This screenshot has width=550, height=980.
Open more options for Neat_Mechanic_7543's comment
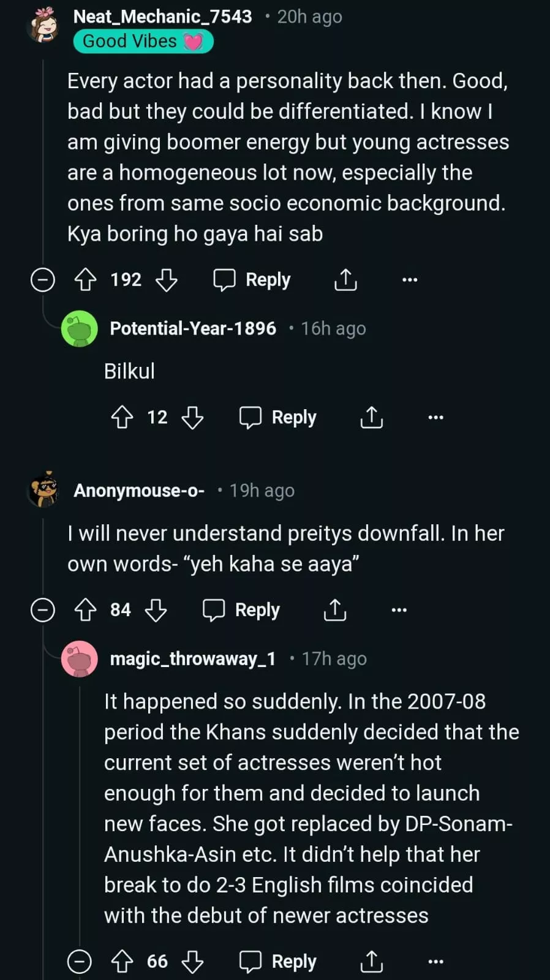(x=410, y=280)
